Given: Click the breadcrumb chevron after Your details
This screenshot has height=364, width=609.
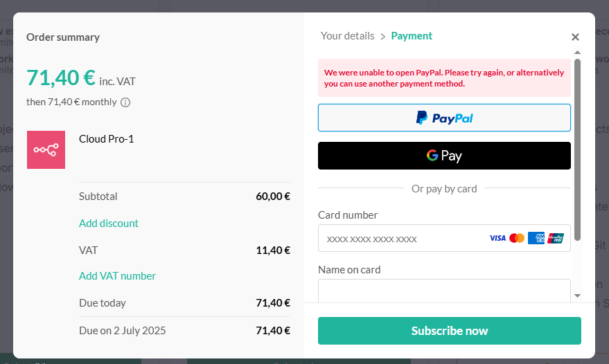Looking at the screenshot, I should click(x=383, y=37).
